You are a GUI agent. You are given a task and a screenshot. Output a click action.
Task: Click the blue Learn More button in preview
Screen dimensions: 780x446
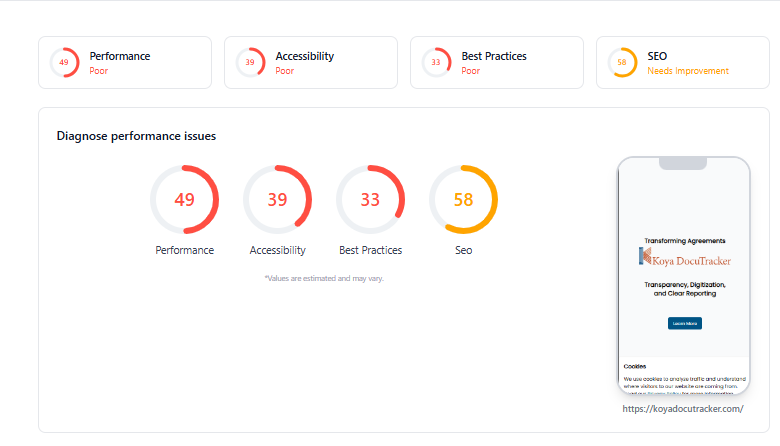(x=685, y=323)
